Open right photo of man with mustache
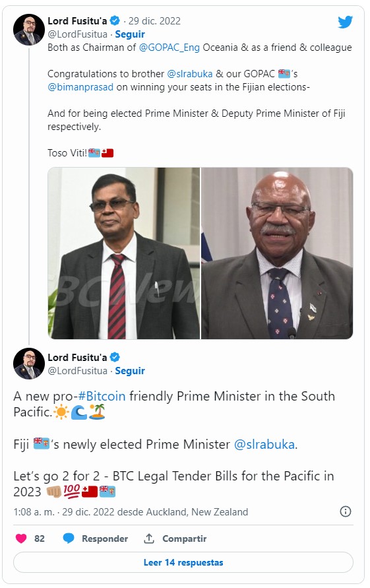 (277, 253)
